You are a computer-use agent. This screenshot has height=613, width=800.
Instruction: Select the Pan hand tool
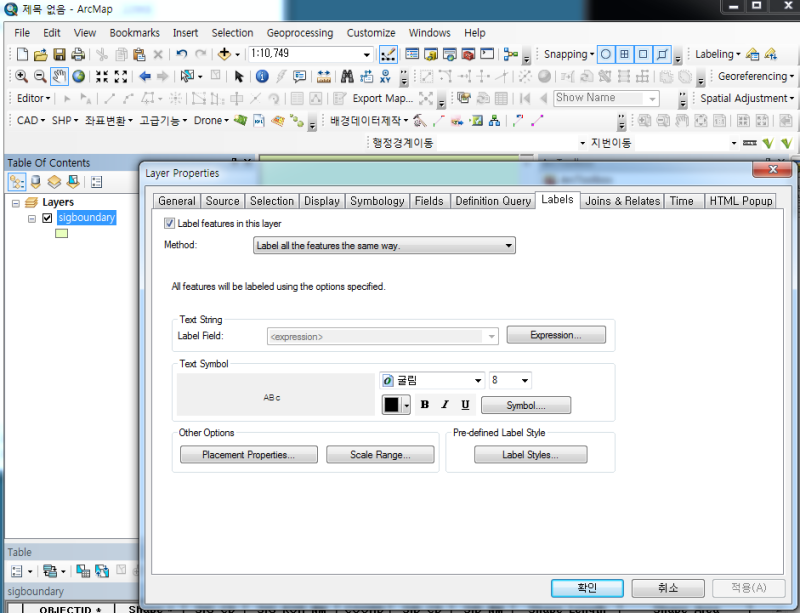pos(59,77)
